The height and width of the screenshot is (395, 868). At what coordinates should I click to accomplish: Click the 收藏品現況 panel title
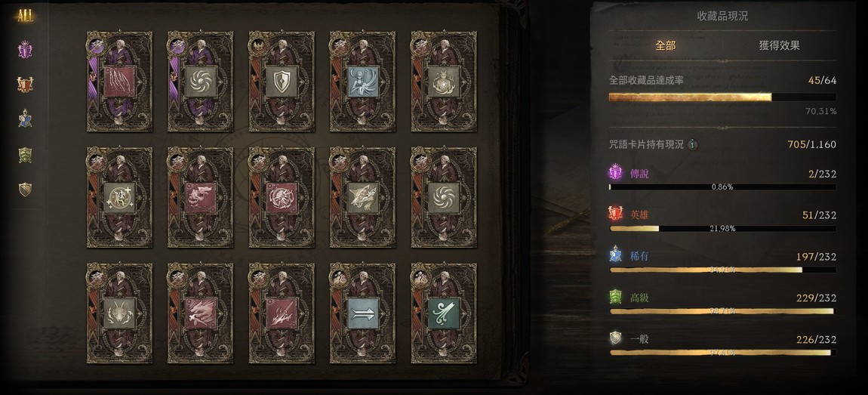pyautogui.click(x=722, y=16)
